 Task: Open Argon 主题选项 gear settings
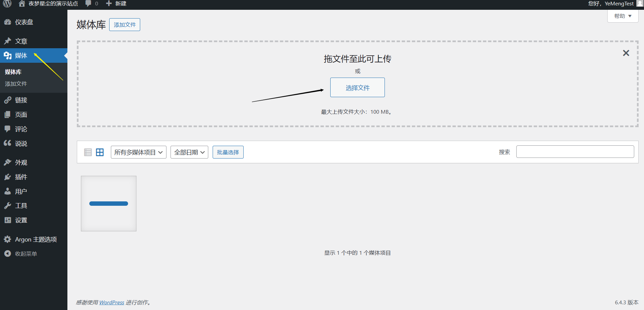36,239
